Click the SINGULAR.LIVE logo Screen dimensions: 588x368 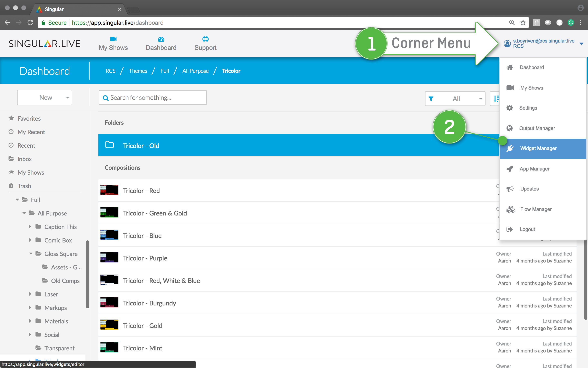pyautogui.click(x=45, y=44)
